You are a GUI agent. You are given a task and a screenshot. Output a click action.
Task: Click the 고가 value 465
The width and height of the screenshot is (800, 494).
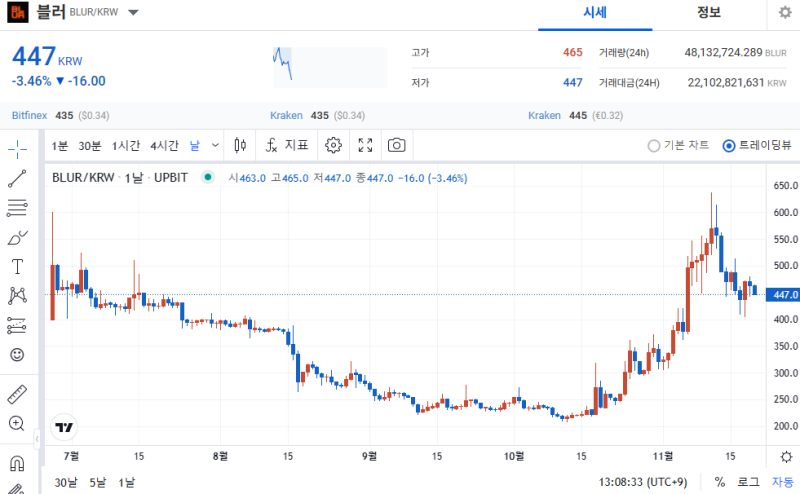coord(572,52)
